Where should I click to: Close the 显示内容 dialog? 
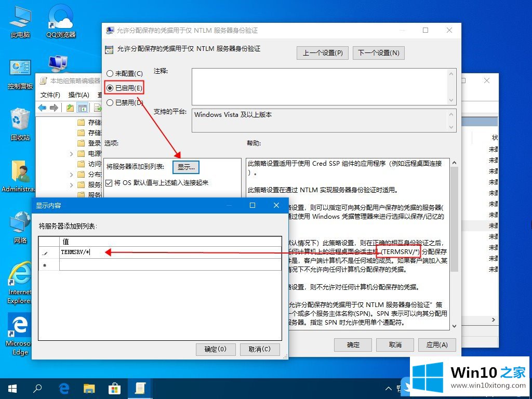(276, 205)
